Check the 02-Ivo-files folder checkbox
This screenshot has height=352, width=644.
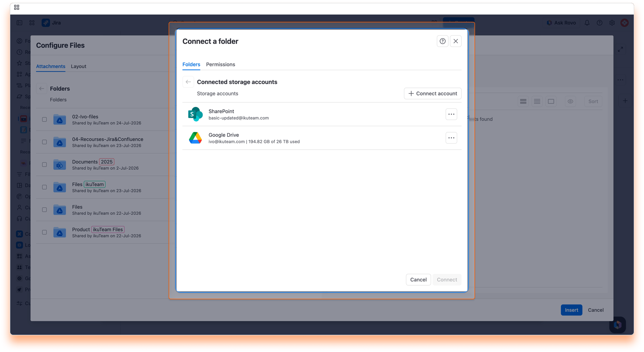(x=44, y=119)
